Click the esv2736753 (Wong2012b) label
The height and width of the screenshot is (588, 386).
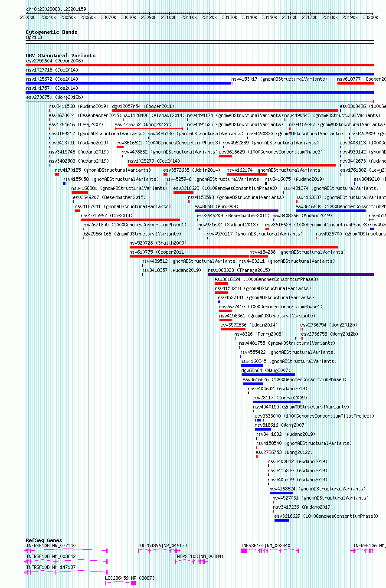pos(284,452)
